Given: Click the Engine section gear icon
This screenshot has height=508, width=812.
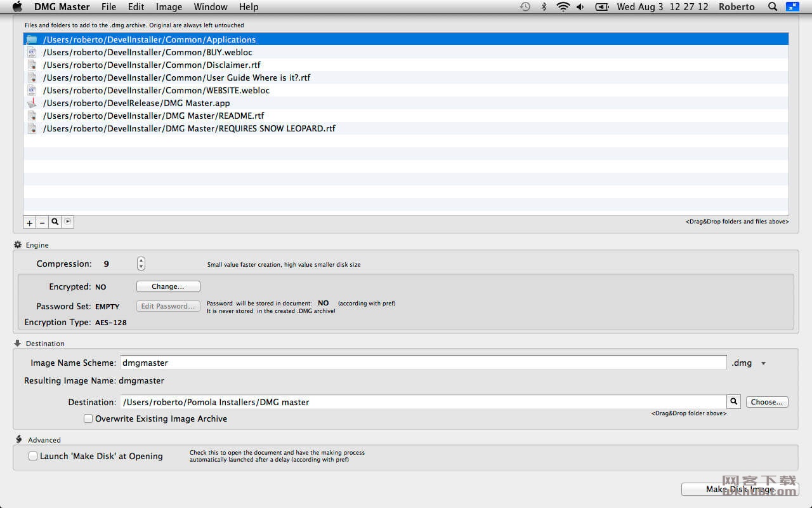Looking at the screenshot, I should pyautogui.click(x=18, y=244).
